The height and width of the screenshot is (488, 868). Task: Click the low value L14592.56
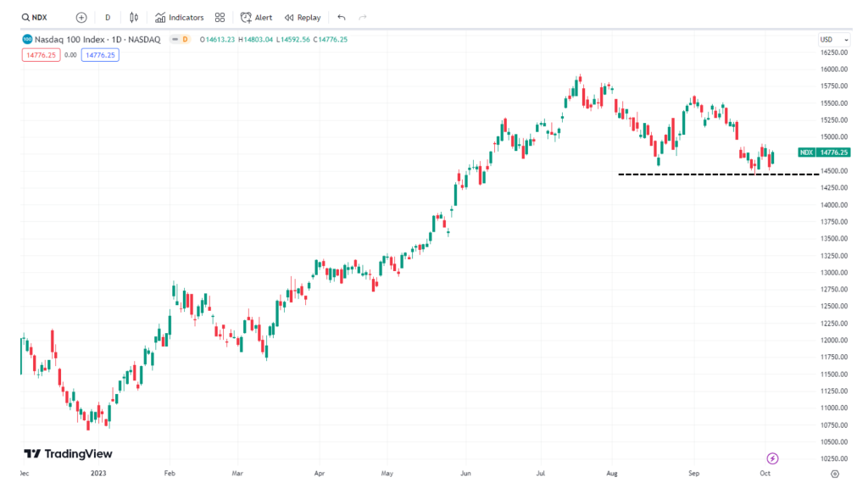[x=292, y=40]
